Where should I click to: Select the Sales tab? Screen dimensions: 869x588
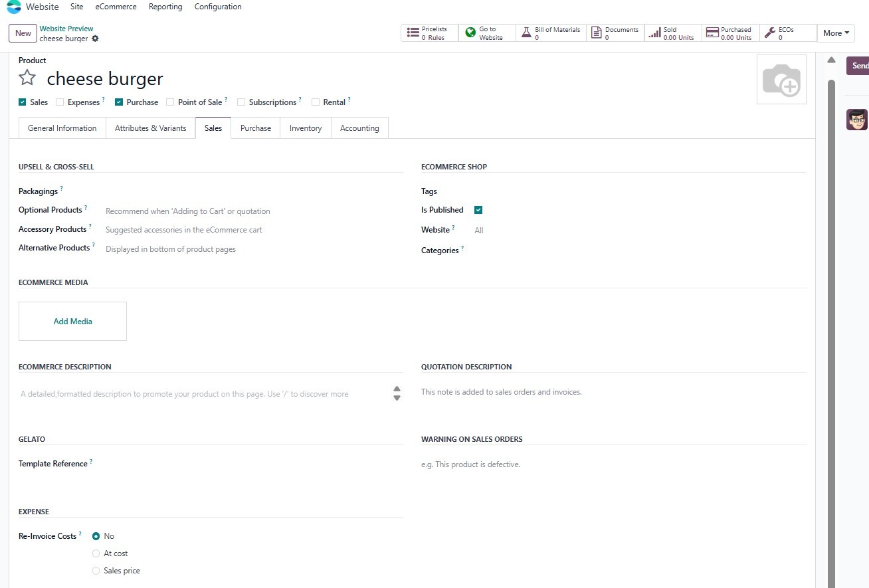click(213, 128)
